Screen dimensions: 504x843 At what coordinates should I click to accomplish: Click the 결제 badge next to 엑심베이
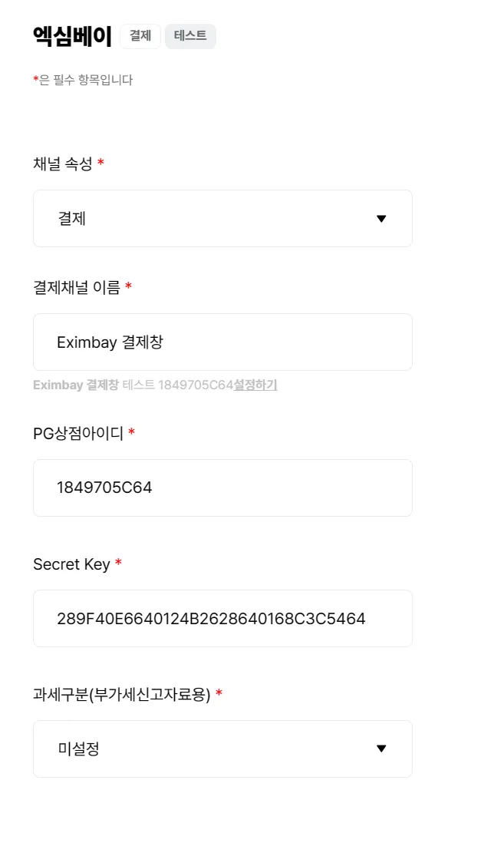pyautogui.click(x=140, y=36)
